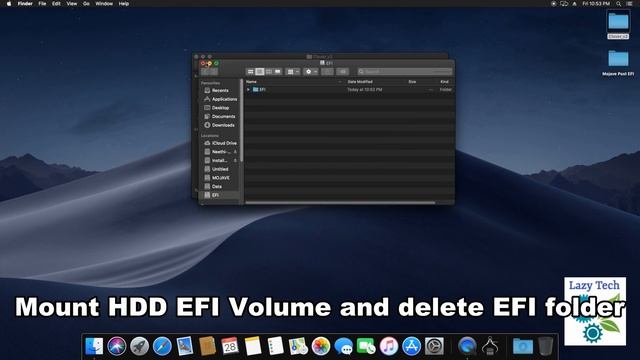Open FaceTime from the Dock
This screenshot has width=640, height=360.
tap(366, 346)
